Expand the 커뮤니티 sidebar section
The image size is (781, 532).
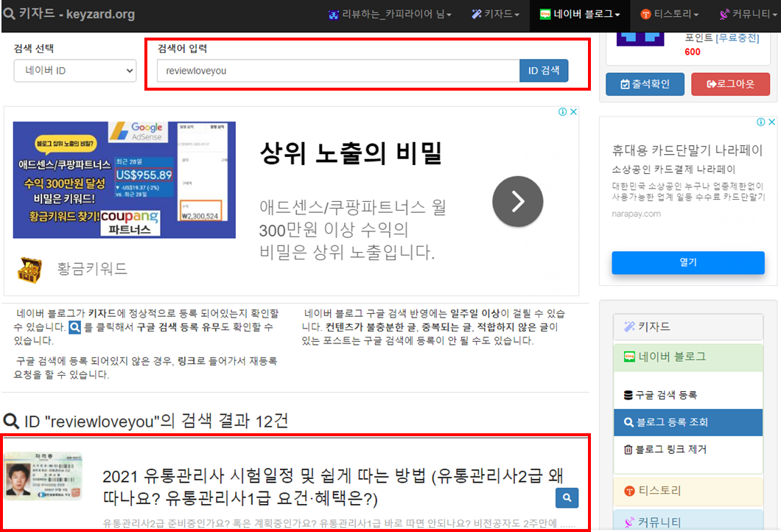(688, 522)
